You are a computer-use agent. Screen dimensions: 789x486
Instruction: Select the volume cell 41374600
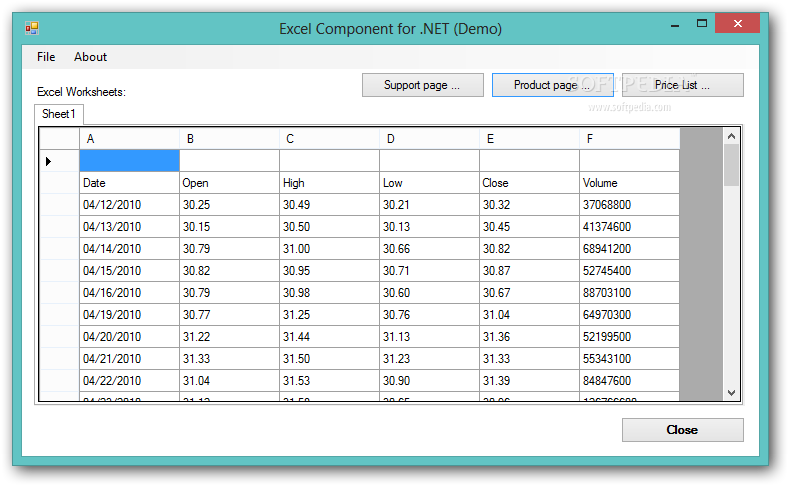629,227
